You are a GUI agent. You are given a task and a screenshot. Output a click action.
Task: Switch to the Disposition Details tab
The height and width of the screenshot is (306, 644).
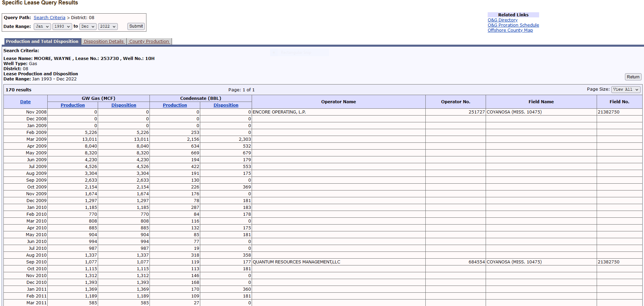[x=104, y=42]
